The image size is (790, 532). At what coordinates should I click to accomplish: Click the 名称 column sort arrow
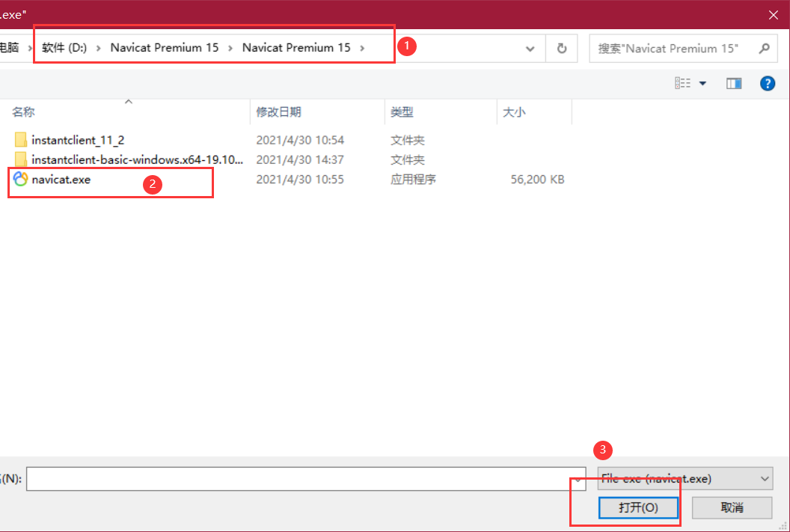pos(128,101)
